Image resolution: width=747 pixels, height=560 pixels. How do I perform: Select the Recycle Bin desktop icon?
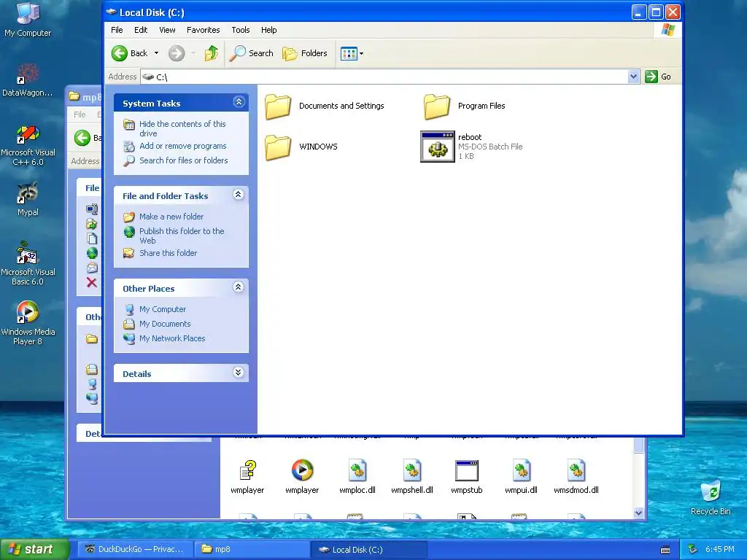[x=711, y=491]
